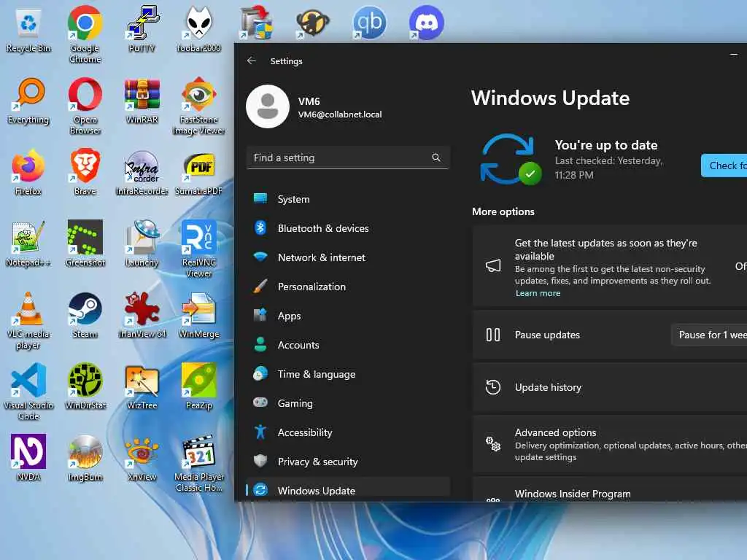Select the FastStone Image Viewer shortcut
This screenshot has width=747, height=560.
point(198,106)
